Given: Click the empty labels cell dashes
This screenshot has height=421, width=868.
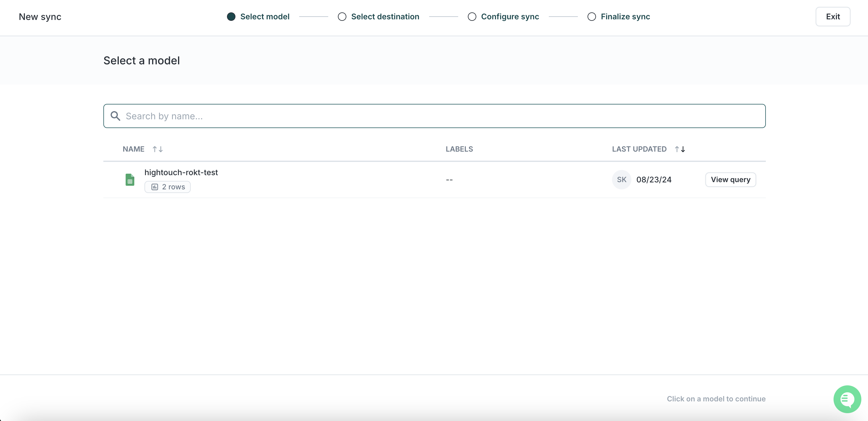Looking at the screenshot, I should [x=449, y=180].
